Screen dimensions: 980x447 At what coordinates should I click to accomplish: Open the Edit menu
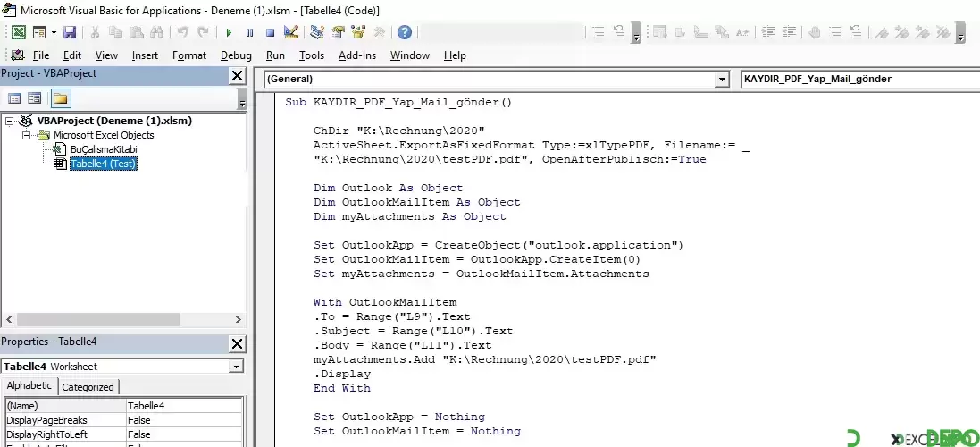71,55
